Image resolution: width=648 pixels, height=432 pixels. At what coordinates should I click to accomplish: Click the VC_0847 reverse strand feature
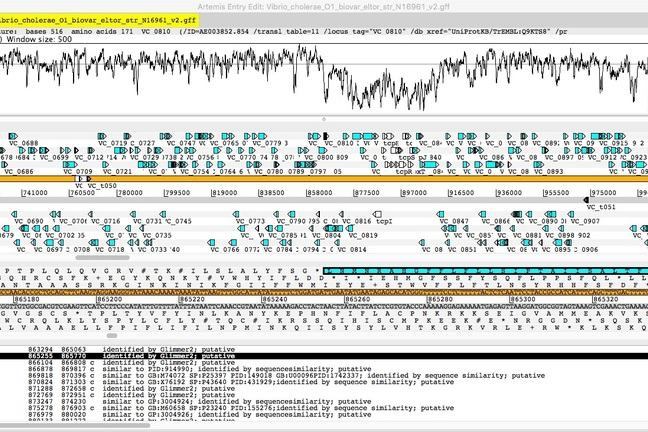click(459, 221)
